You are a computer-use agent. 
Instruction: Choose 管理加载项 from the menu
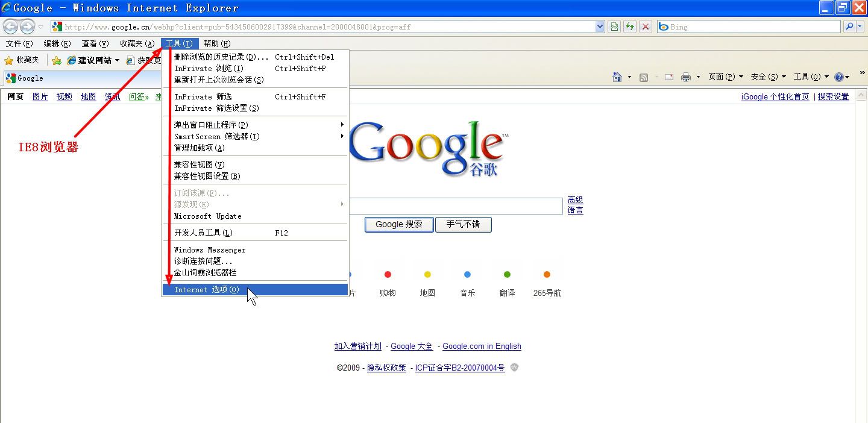pos(255,148)
